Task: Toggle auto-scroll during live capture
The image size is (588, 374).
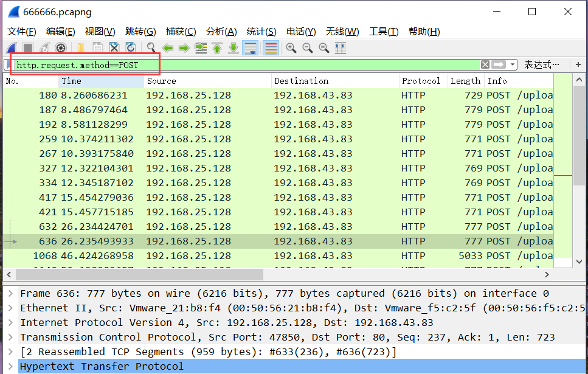Action: (250, 48)
